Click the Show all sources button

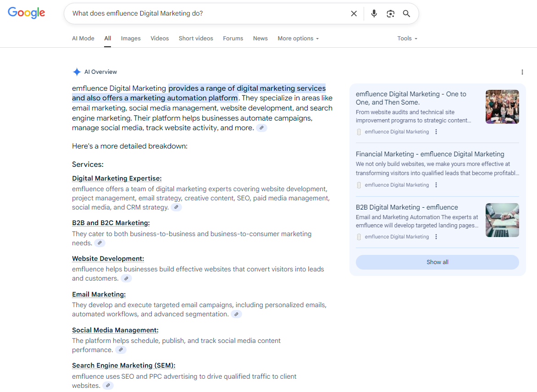437,262
